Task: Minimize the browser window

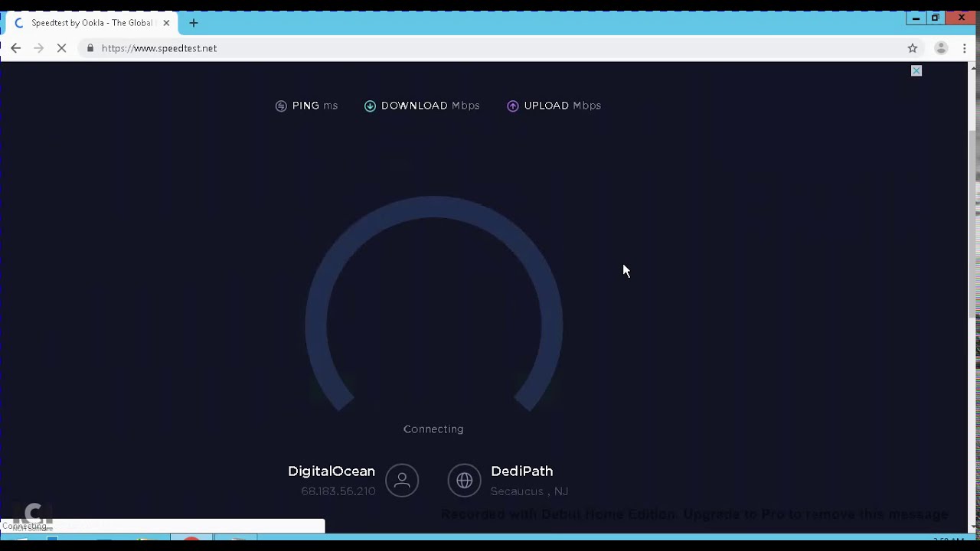Action: coord(916,18)
